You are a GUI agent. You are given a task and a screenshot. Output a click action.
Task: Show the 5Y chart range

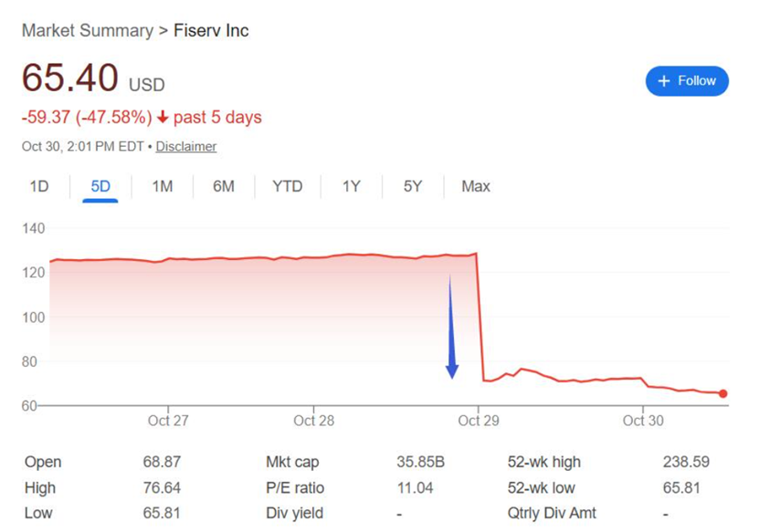pyautogui.click(x=413, y=186)
